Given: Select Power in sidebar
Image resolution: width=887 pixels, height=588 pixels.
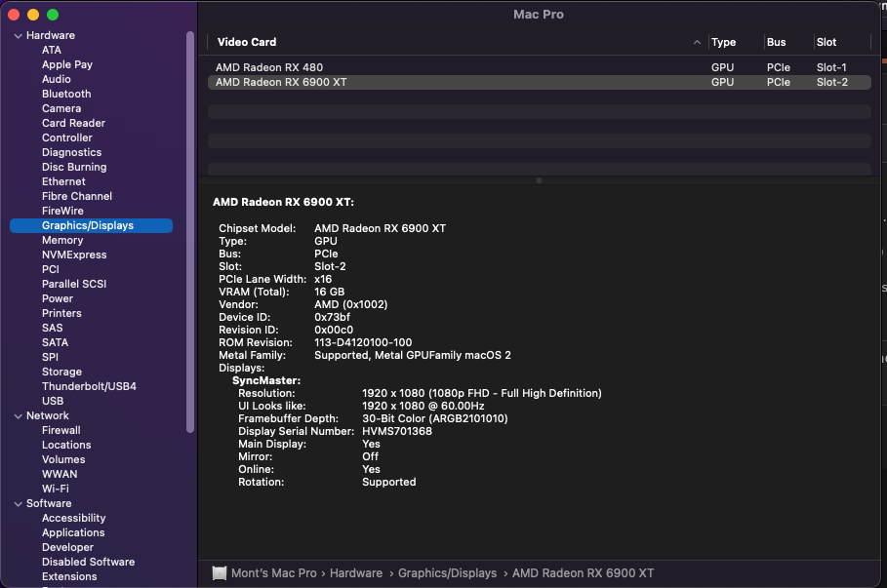Looking at the screenshot, I should pos(58,298).
